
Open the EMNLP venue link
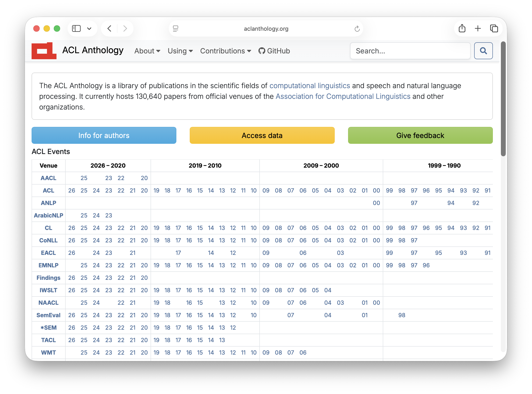(48, 265)
